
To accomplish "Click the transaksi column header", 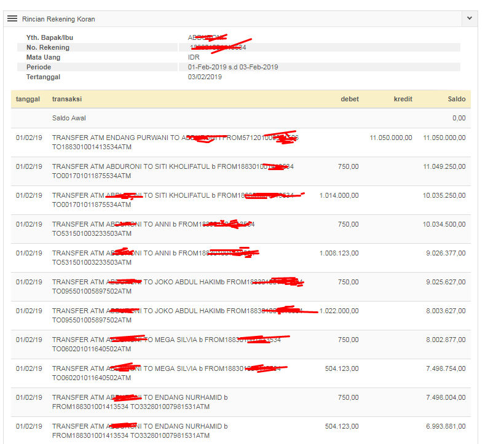I will tap(67, 99).
